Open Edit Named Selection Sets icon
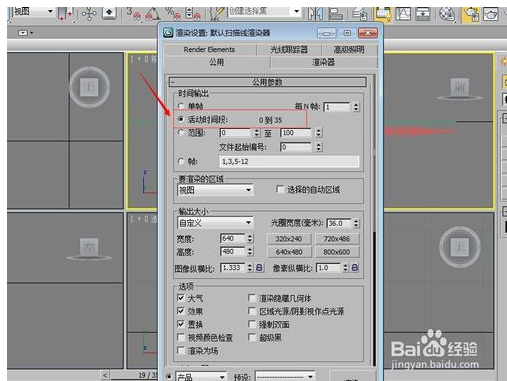The height and width of the screenshot is (381, 507). (217, 14)
